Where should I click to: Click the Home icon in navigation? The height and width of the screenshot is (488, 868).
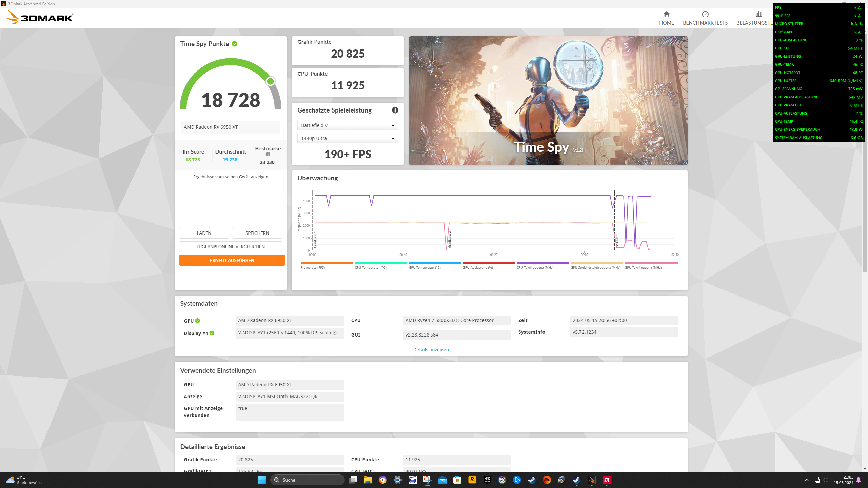[666, 14]
